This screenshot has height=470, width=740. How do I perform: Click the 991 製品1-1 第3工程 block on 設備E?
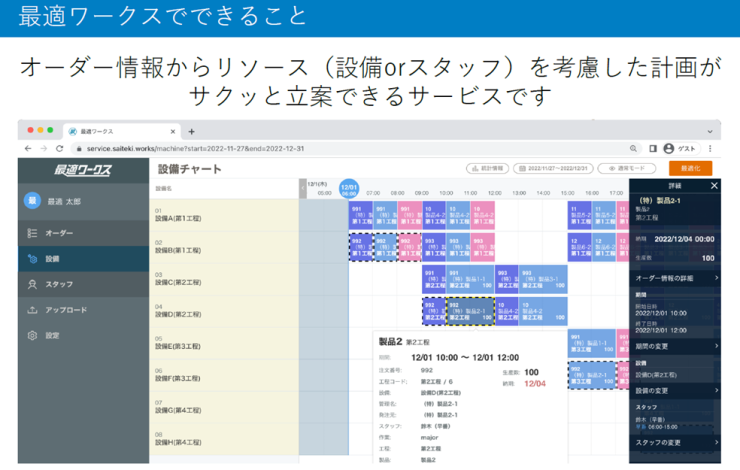(x=592, y=344)
